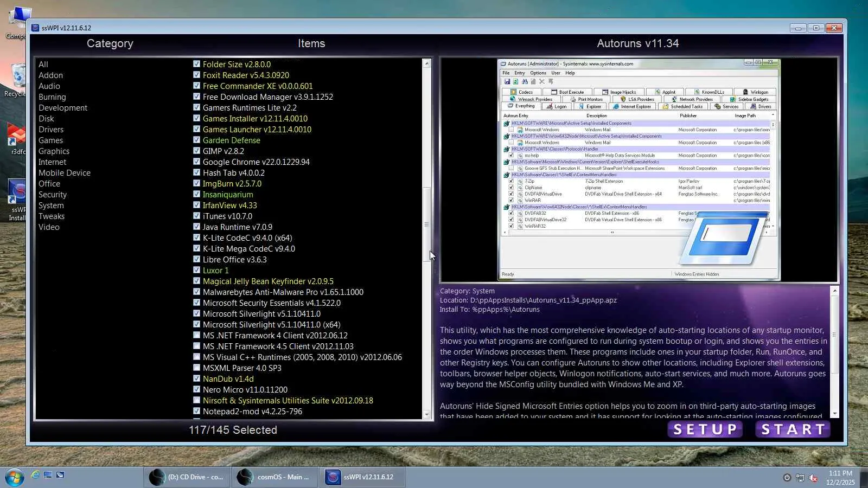This screenshot has height=488, width=868.
Task: Click the Notepad2-mod v4.2.25-796 item name
Action: click(252, 411)
